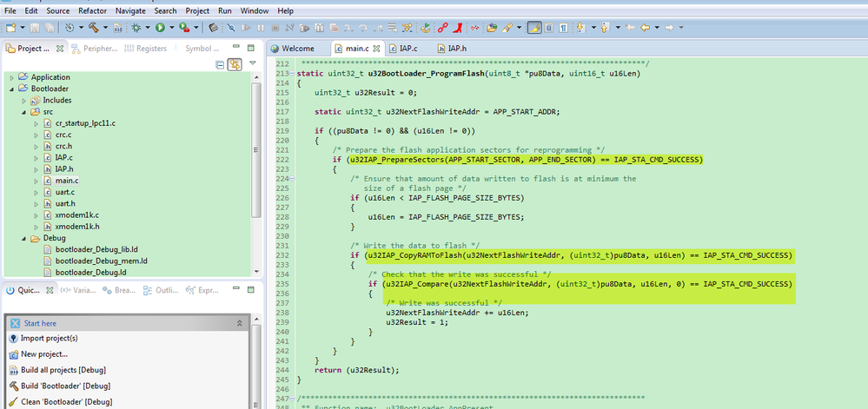Maximize the Project Explorer panel
The height and width of the screenshot is (409, 868).
(250, 48)
